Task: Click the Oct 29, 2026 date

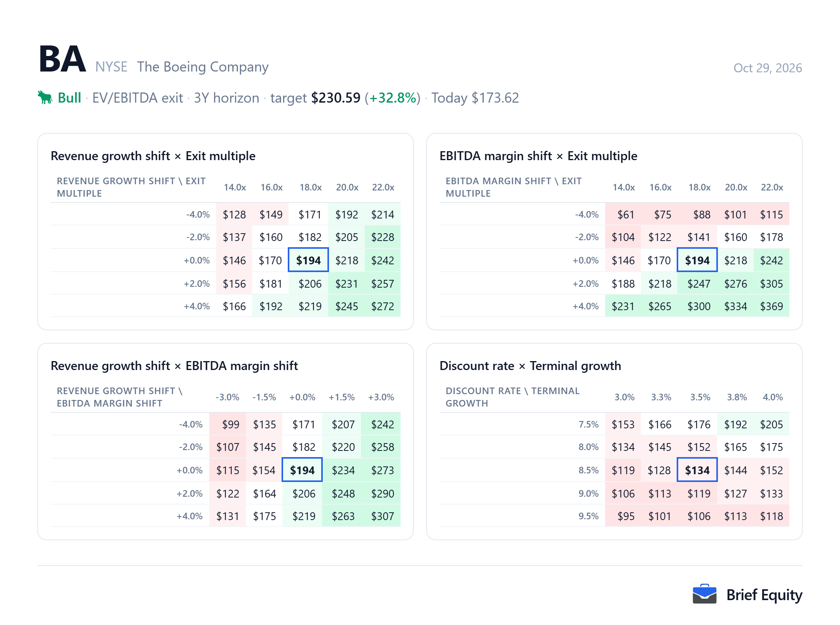Action: (x=768, y=68)
